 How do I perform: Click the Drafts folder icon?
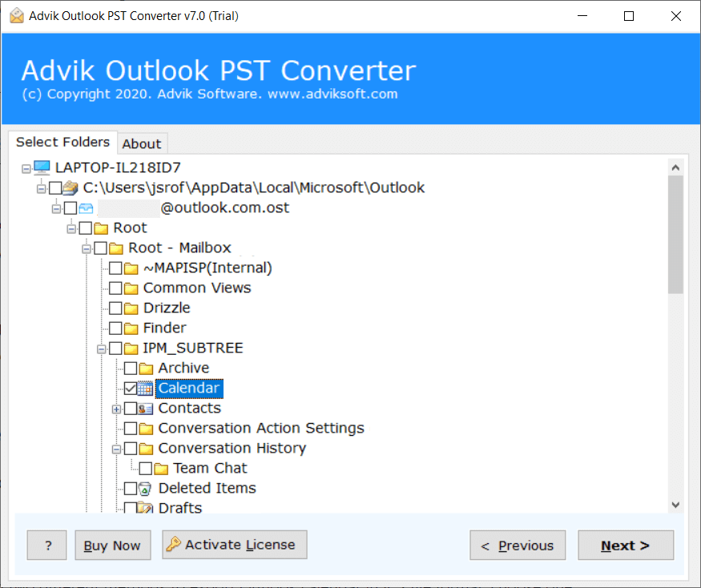(145, 508)
